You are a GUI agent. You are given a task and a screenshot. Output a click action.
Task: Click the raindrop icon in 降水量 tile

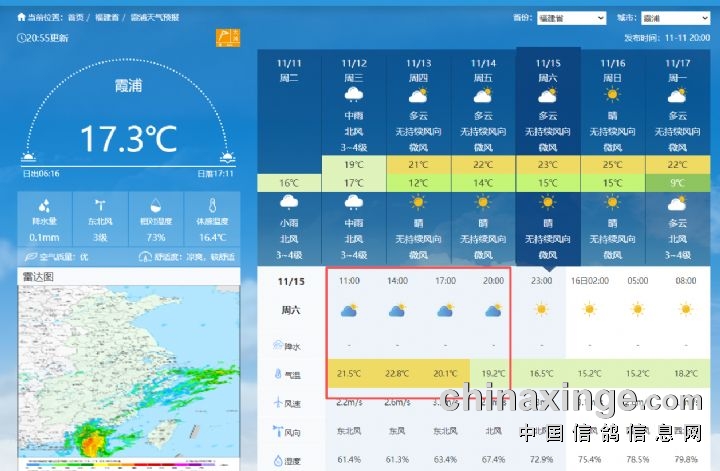pos(43,204)
